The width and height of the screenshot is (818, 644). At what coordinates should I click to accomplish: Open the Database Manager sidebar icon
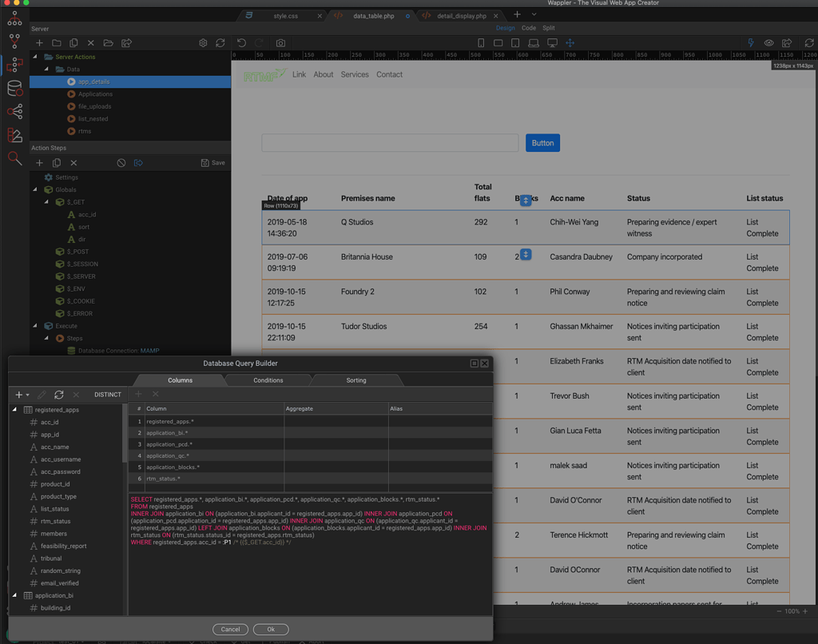[14, 89]
